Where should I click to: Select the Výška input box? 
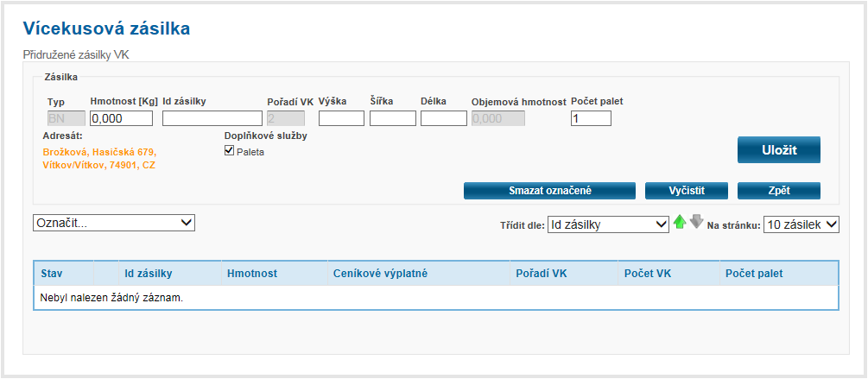point(341,118)
